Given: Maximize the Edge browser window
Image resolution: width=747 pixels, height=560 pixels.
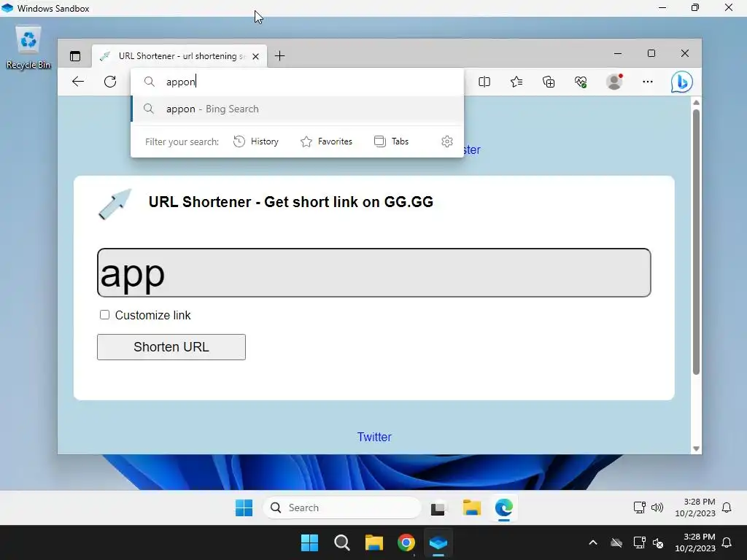Looking at the screenshot, I should point(651,53).
